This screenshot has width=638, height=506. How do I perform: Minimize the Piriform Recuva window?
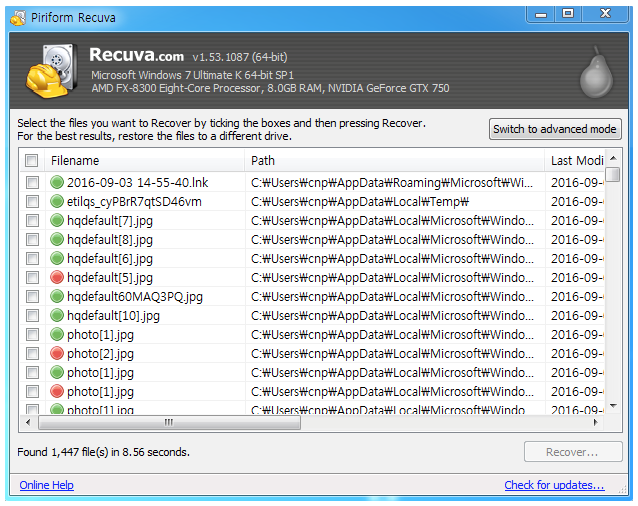click(x=541, y=15)
